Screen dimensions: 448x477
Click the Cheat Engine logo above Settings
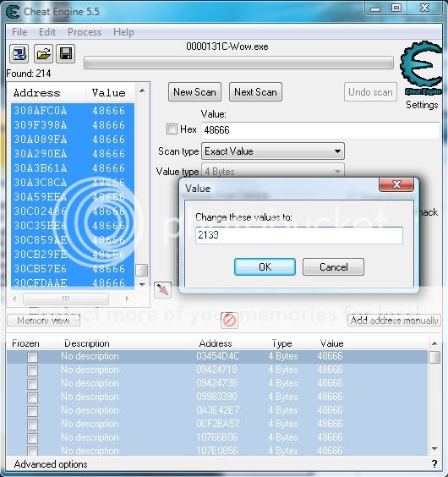click(421, 68)
